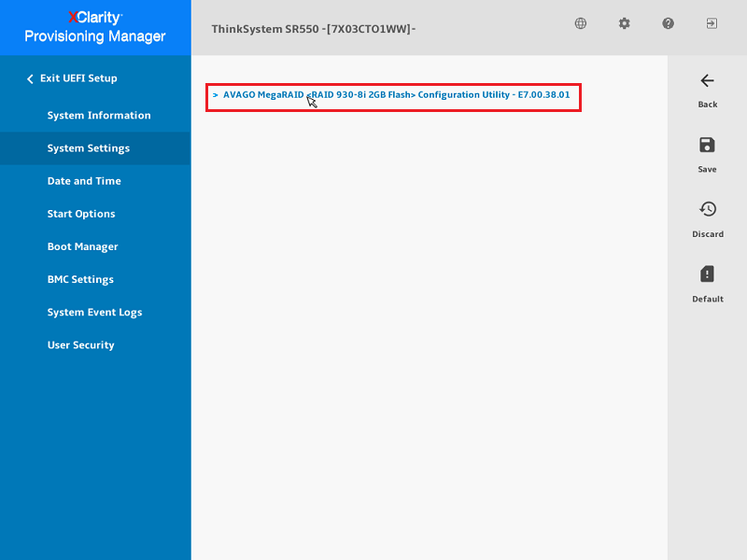Click the exit icon in top bar
The width and height of the screenshot is (747, 560).
pos(712,23)
